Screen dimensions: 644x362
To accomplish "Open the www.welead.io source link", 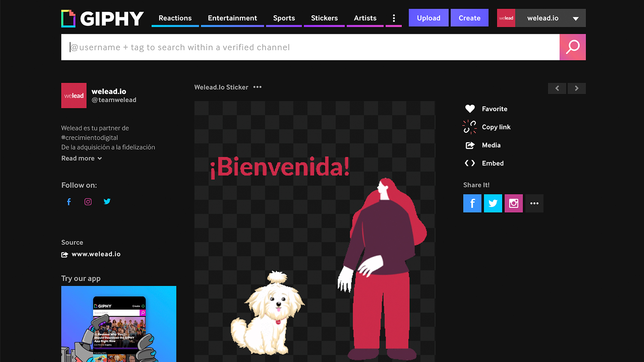I will [x=96, y=254].
